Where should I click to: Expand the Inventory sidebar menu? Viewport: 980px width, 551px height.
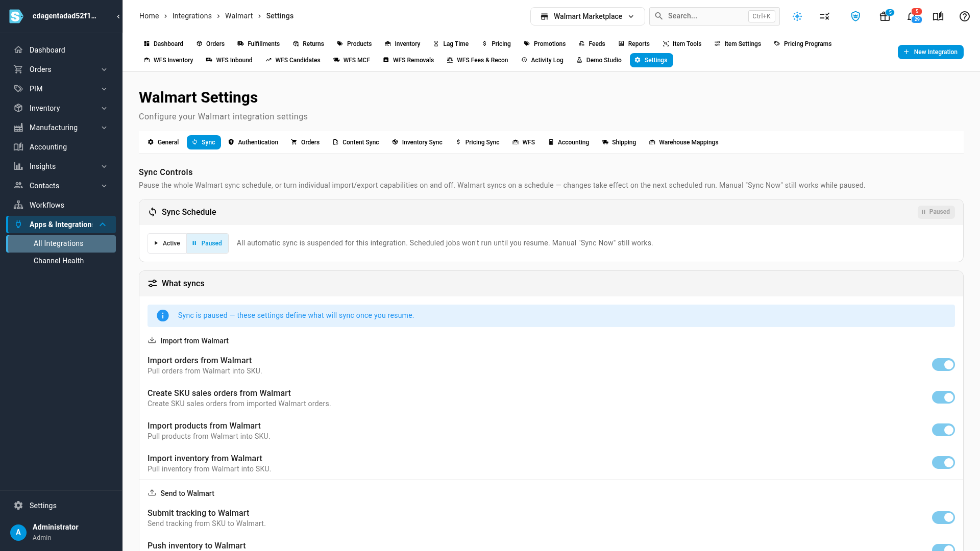click(x=61, y=108)
